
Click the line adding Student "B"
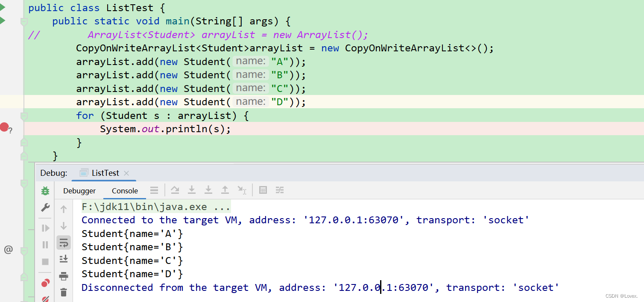tap(191, 75)
